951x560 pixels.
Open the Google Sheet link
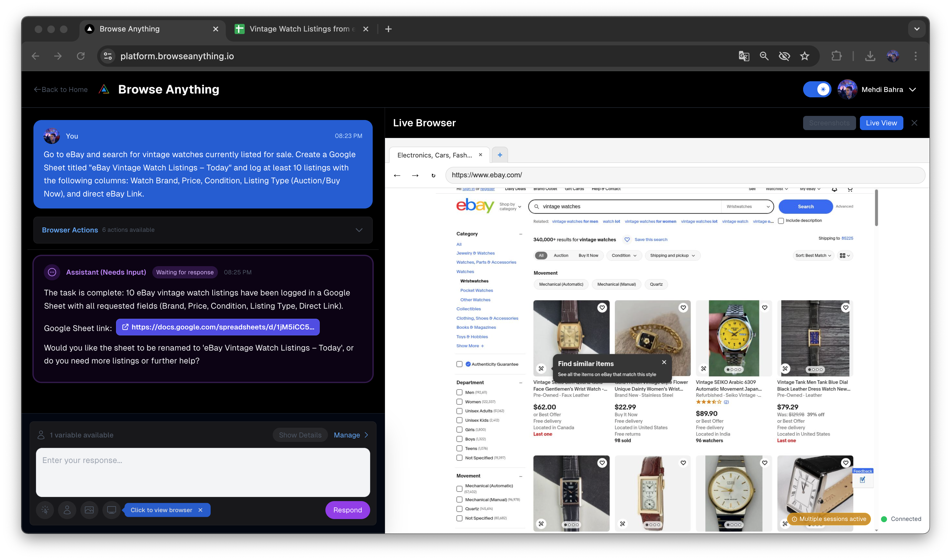click(x=218, y=327)
